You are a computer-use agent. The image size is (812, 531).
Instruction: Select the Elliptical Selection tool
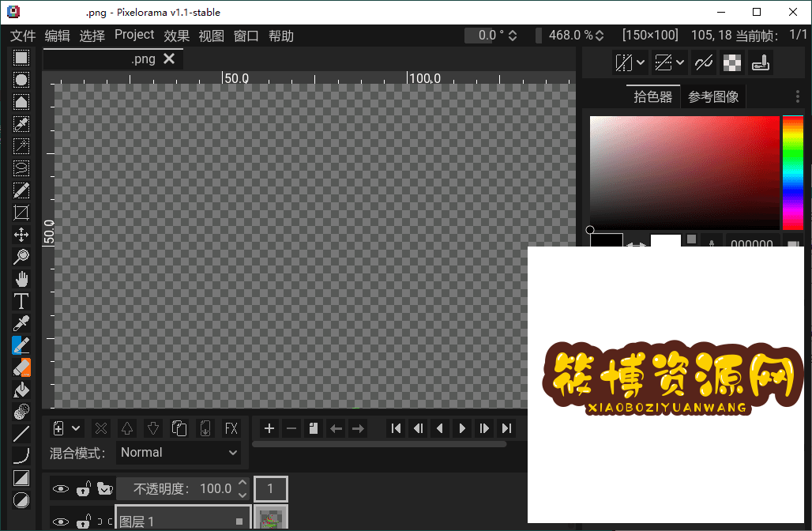click(21, 80)
